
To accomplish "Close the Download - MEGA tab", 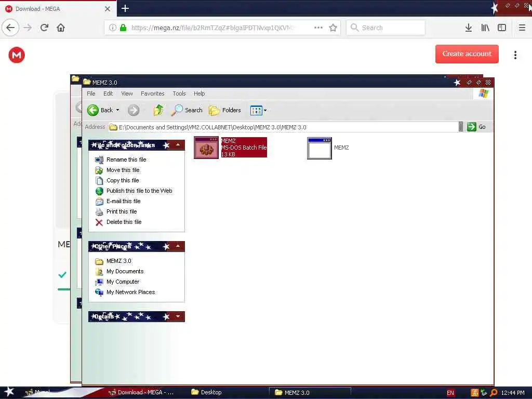I will pyautogui.click(x=107, y=9).
